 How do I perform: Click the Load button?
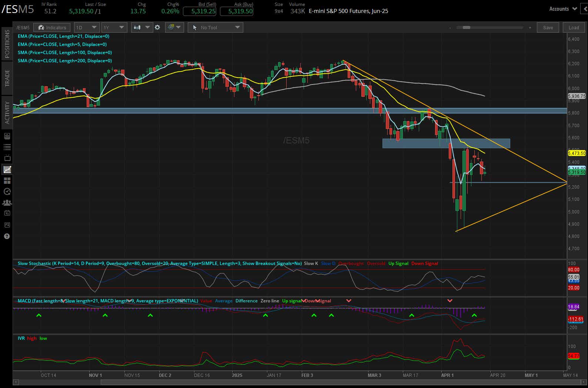point(574,27)
